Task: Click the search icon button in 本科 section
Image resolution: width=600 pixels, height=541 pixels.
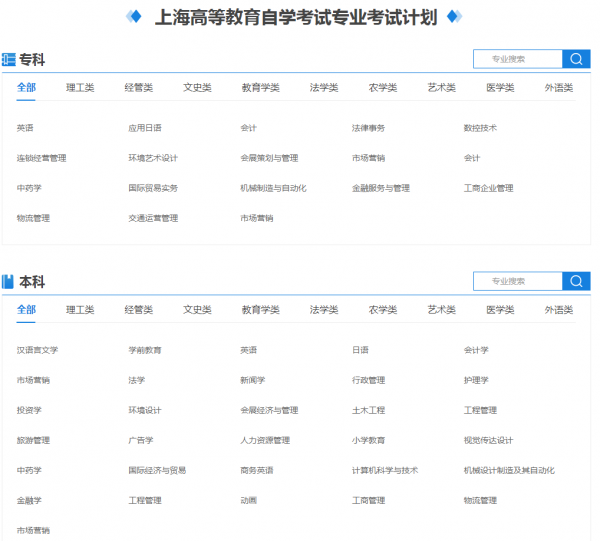Action: pos(576,281)
